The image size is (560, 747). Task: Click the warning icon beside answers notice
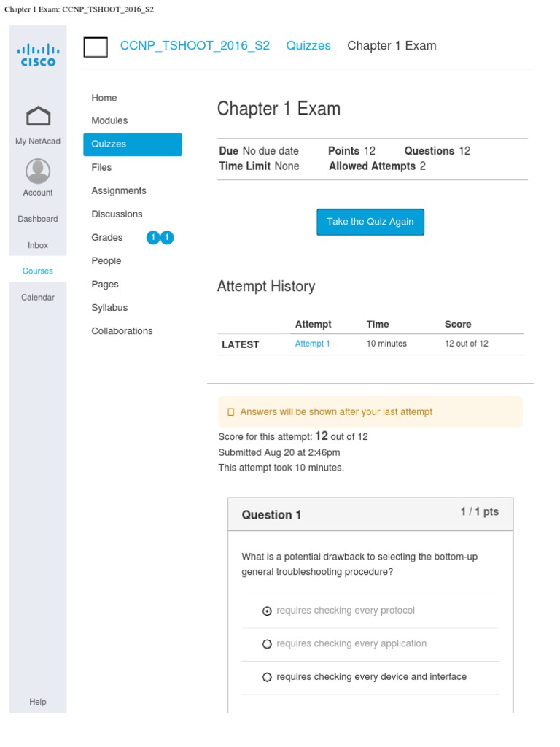(x=231, y=412)
